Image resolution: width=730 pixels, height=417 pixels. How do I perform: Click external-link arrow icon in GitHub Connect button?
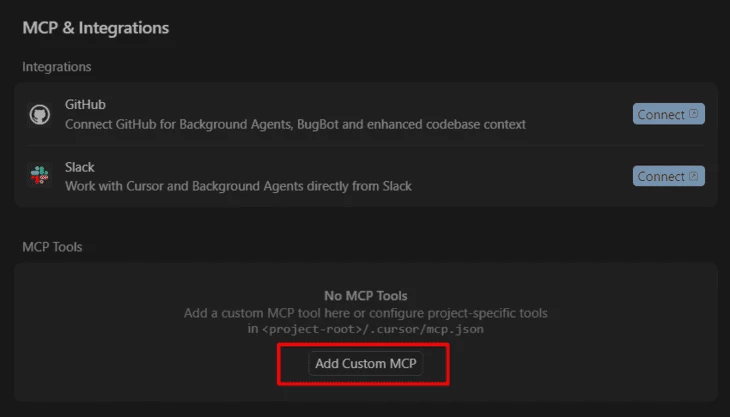click(693, 114)
